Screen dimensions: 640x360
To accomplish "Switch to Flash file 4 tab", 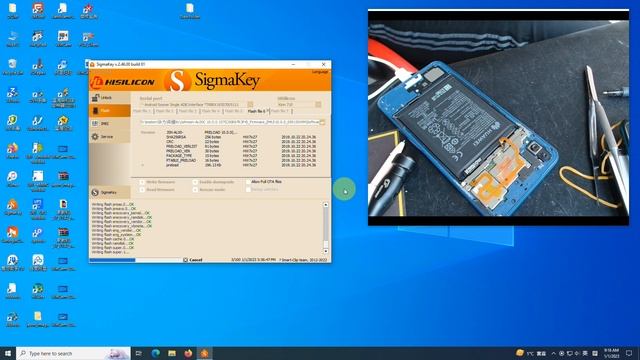I will (x=211, y=111).
